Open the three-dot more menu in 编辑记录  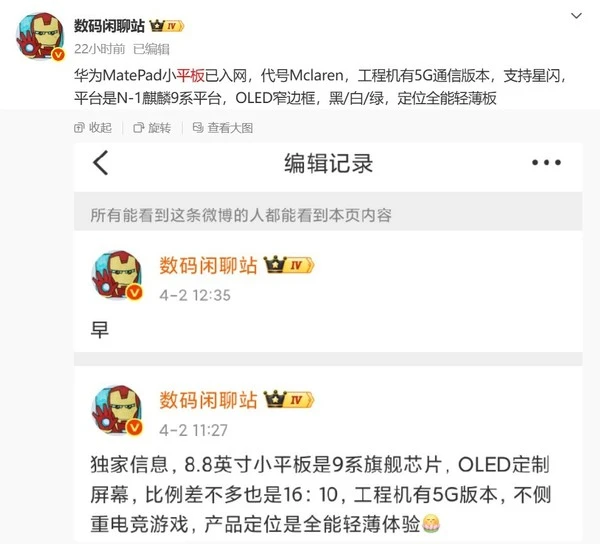[546, 163]
